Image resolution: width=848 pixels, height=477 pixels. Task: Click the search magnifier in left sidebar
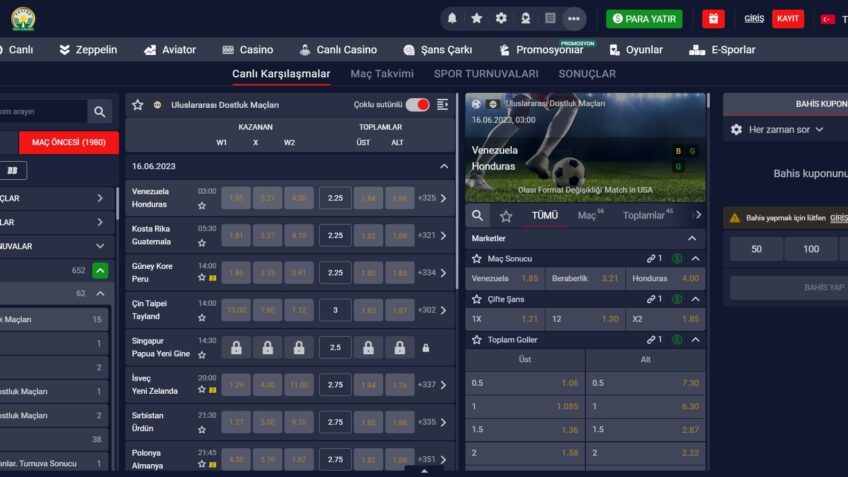tap(99, 111)
